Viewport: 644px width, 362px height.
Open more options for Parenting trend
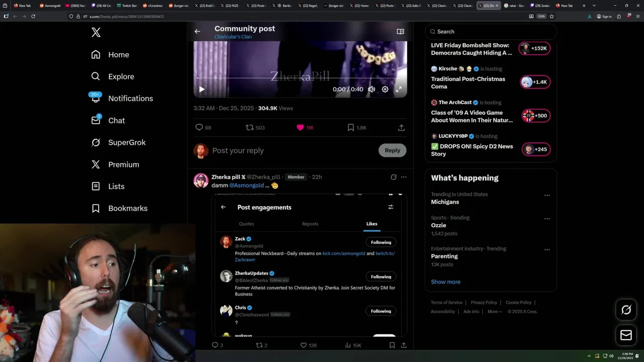click(x=547, y=250)
